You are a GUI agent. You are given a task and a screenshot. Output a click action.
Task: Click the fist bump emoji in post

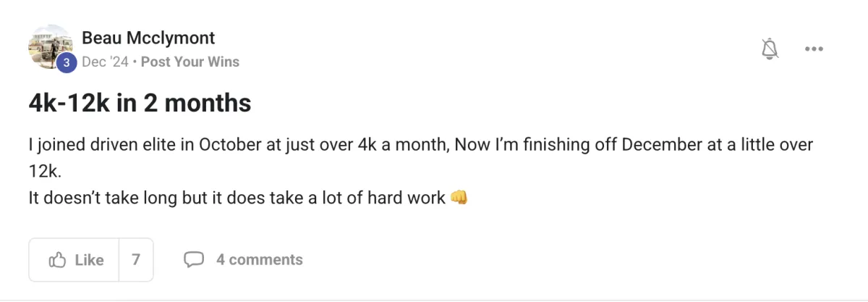coord(459,197)
